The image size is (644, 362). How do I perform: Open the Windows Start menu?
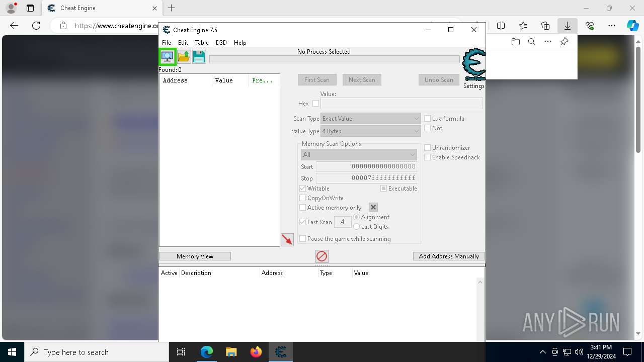tap(12, 352)
